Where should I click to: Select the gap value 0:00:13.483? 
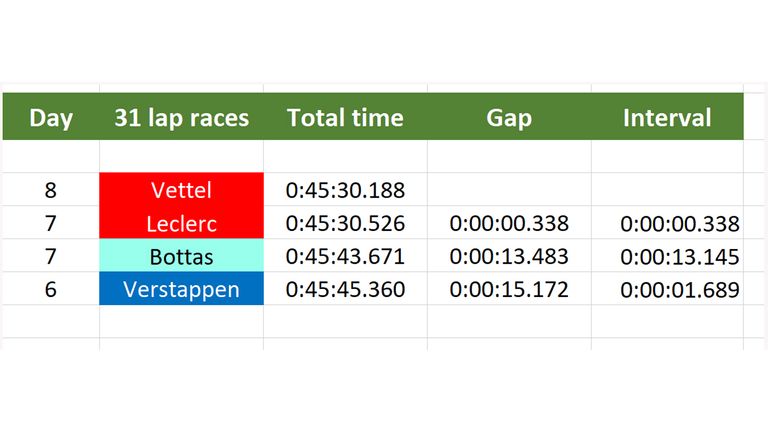[509, 255]
